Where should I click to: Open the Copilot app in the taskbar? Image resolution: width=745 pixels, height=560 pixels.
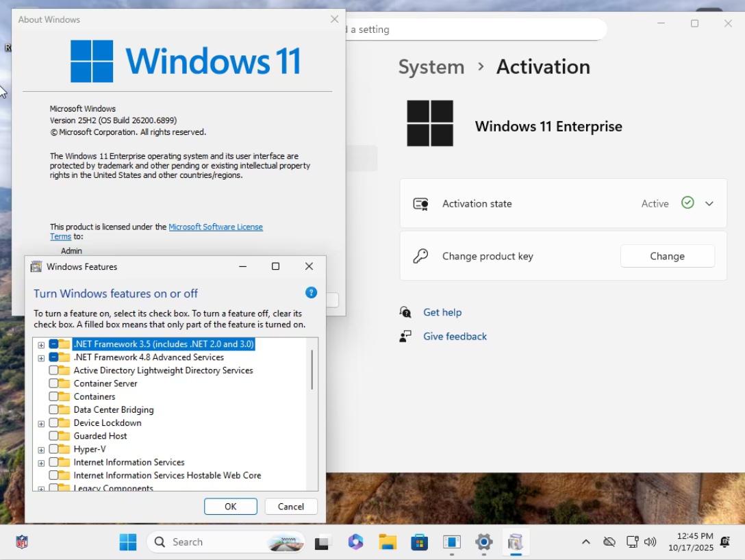(355, 542)
